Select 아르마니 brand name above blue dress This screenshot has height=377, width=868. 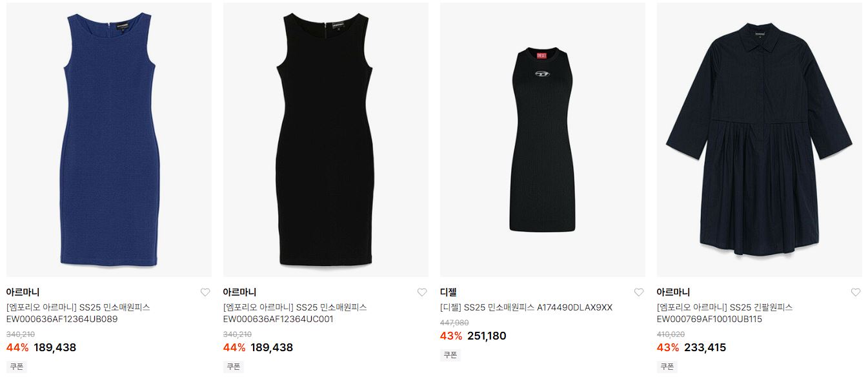pos(23,292)
